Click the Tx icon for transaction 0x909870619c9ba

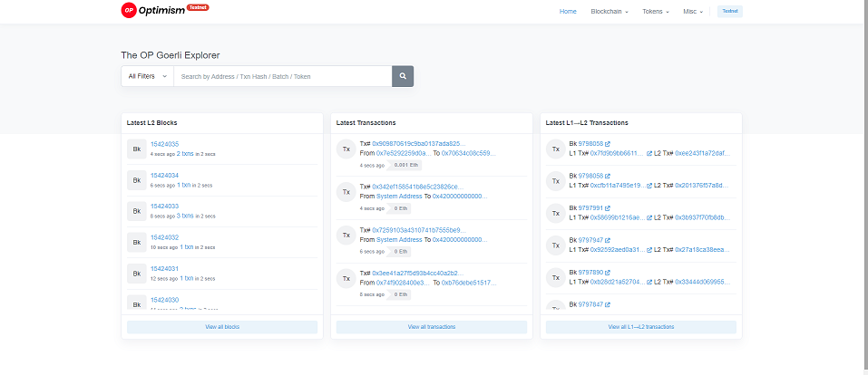[x=346, y=149]
